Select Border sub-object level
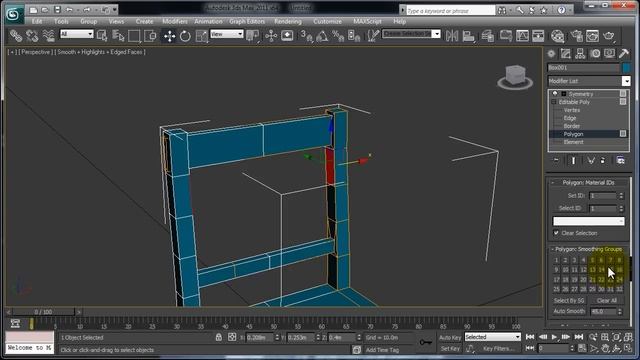 coord(572,126)
